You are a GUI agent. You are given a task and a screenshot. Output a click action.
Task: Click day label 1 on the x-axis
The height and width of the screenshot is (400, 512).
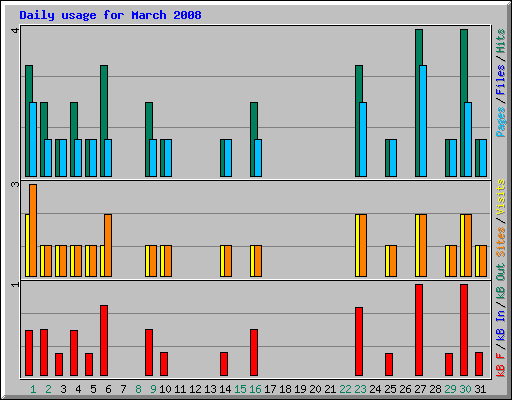click(x=33, y=389)
